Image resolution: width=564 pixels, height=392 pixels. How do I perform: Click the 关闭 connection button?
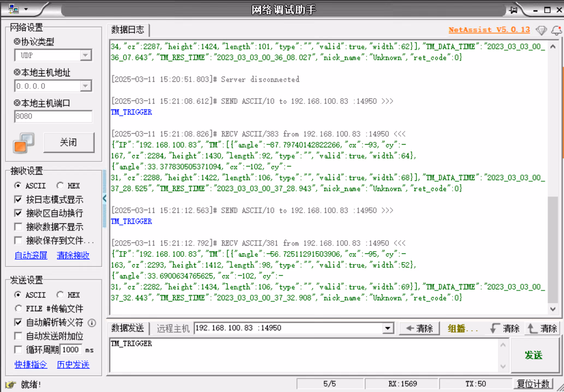pyautogui.click(x=69, y=142)
